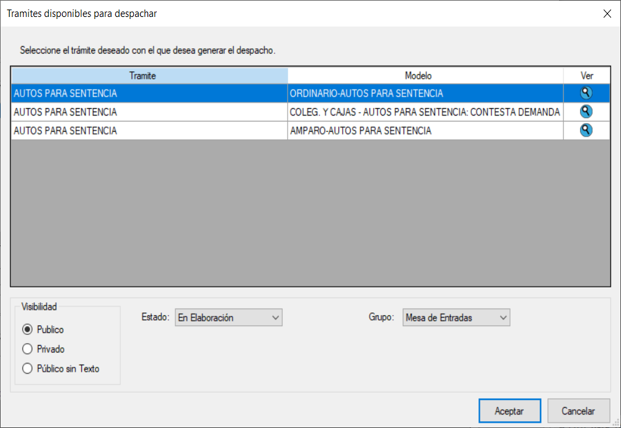Choose Privado visibility radio button
Screen dimensions: 621x428
coord(28,349)
